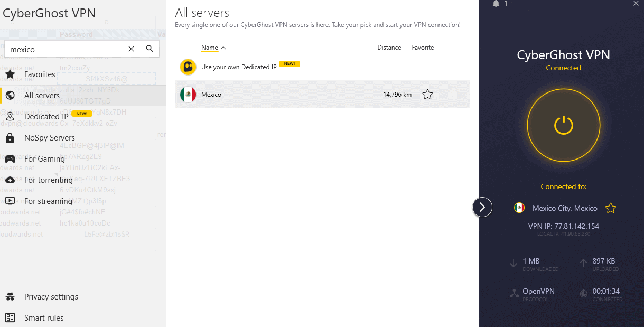Image resolution: width=644 pixels, height=327 pixels.
Task: Click the OpenVPN protocol icon
Action: pyautogui.click(x=514, y=294)
